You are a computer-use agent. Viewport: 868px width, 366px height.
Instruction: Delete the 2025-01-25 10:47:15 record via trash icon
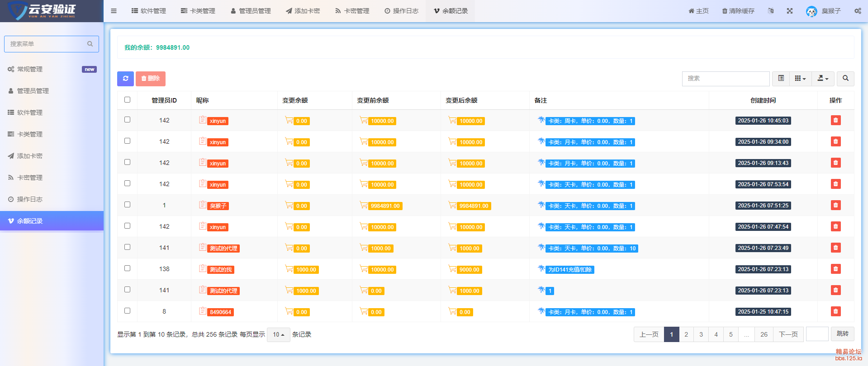(x=835, y=311)
